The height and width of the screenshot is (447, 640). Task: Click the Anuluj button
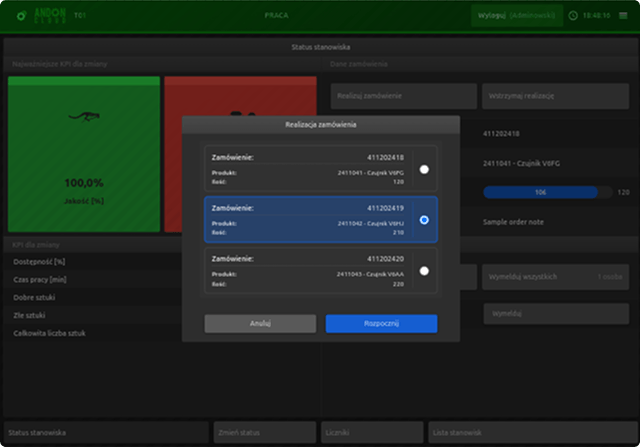click(260, 323)
